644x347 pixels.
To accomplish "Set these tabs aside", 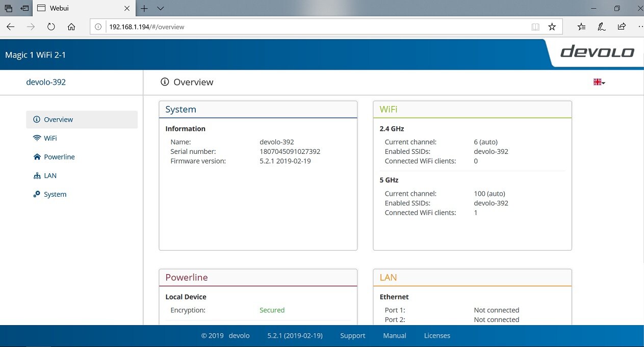I will (24, 8).
